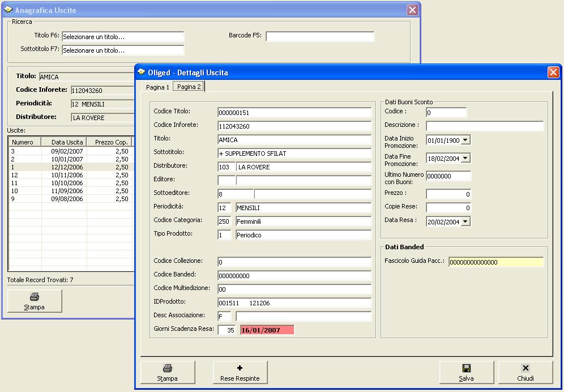The width and height of the screenshot is (564, 392).
Task: Click the Periodicità code field 12
Action: coord(224,208)
